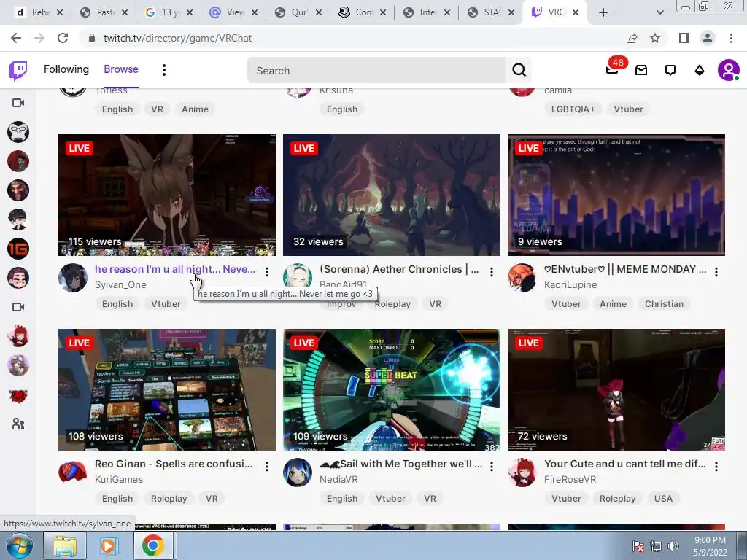The height and width of the screenshot is (560, 747).
Task: Open the KaoriLupine channel link
Action: (570, 285)
